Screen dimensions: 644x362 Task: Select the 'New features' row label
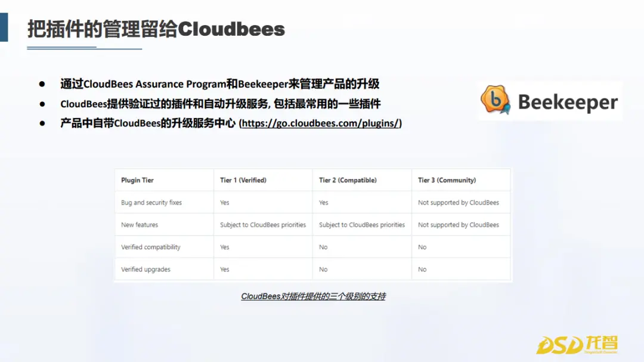139,225
